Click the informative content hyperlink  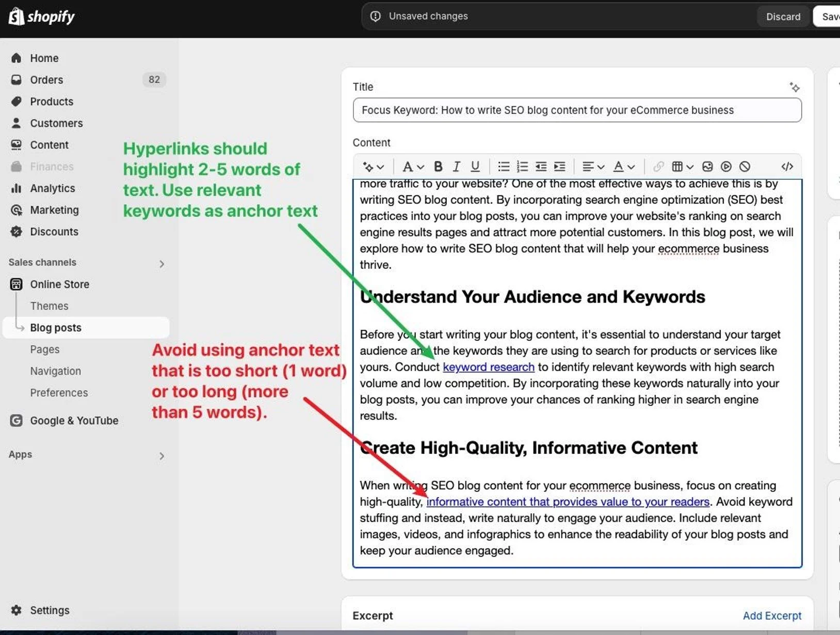pyautogui.click(x=568, y=502)
